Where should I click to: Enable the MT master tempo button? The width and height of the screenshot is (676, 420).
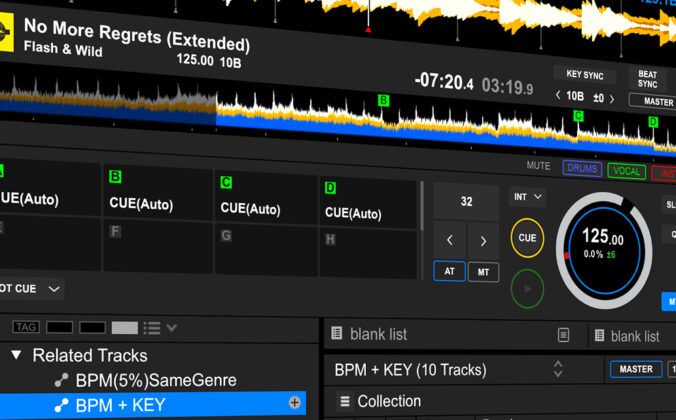click(x=483, y=272)
